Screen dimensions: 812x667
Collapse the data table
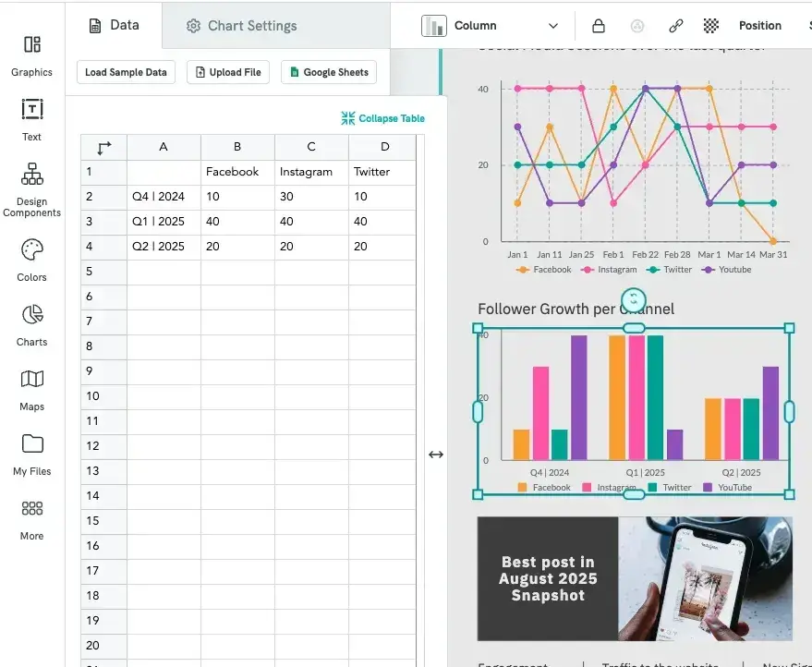[x=382, y=118]
